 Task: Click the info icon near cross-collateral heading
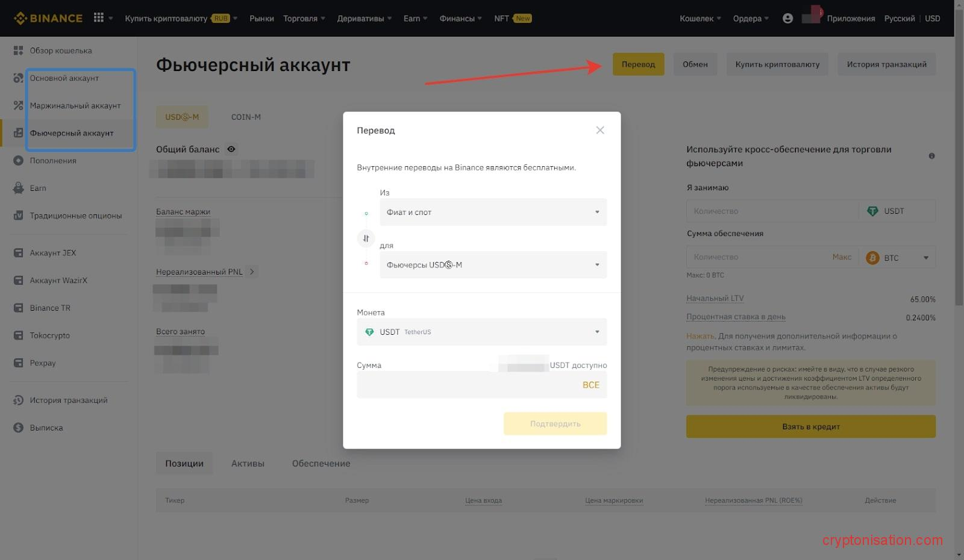pos(931,155)
